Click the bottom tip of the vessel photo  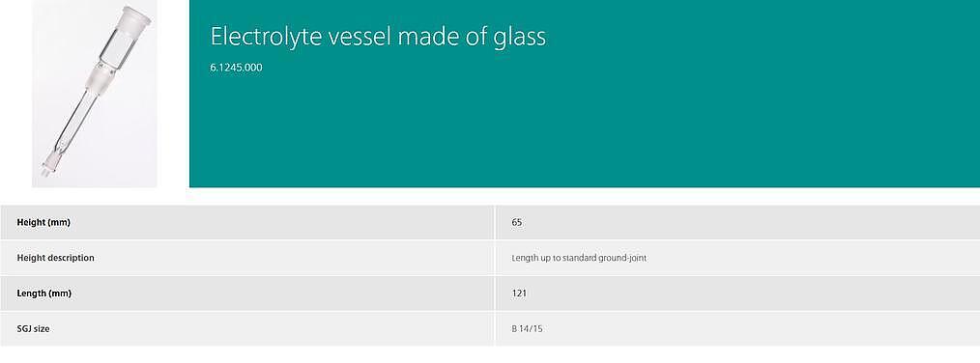48,167
